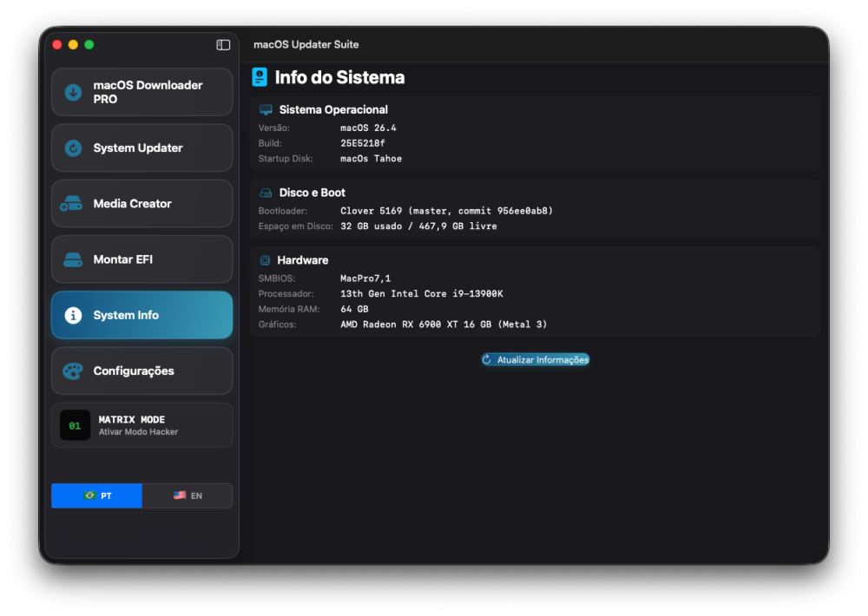The image size is (868, 616).
Task: Toggle the sidebar with the panel icon
Action: point(223,45)
